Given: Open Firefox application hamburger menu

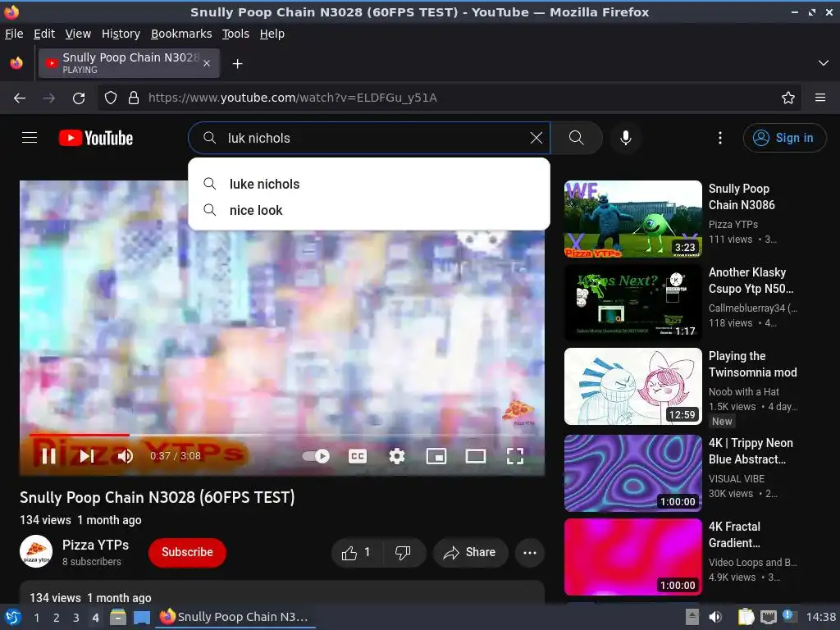Looking at the screenshot, I should 820,98.
